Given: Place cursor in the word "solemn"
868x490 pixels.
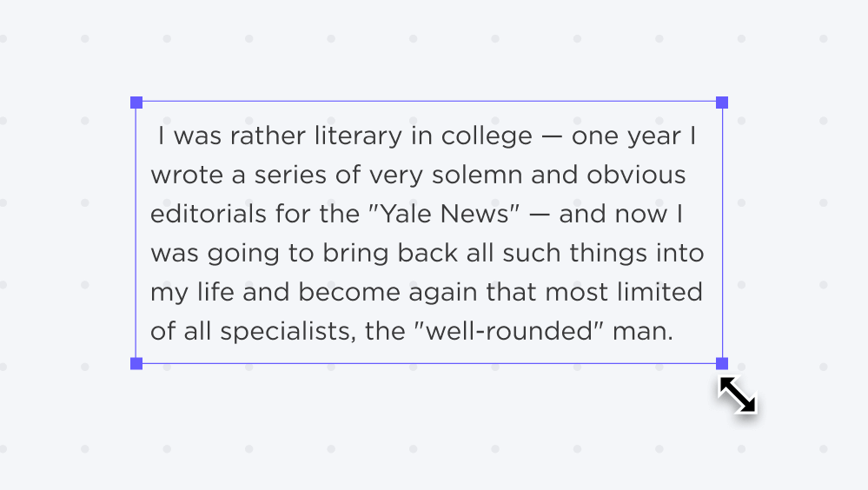Looking at the screenshot, I should (x=477, y=175).
